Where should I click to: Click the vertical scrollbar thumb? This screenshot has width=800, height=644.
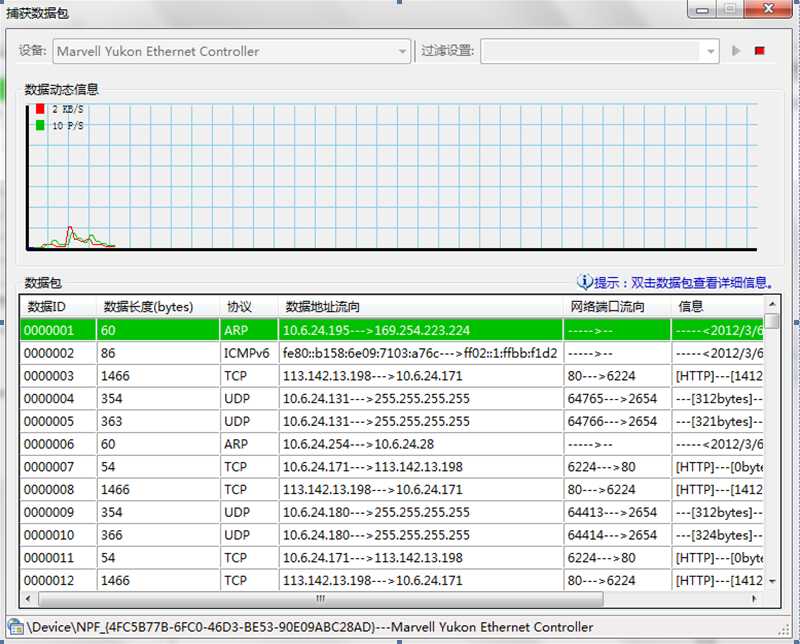pyautogui.click(x=772, y=321)
